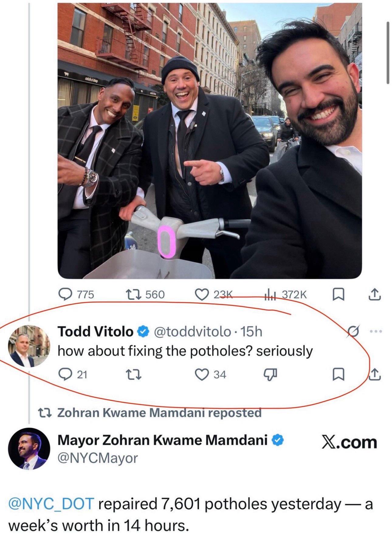
Task: Share Todd Vitolo's reply
Action: click(375, 375)
